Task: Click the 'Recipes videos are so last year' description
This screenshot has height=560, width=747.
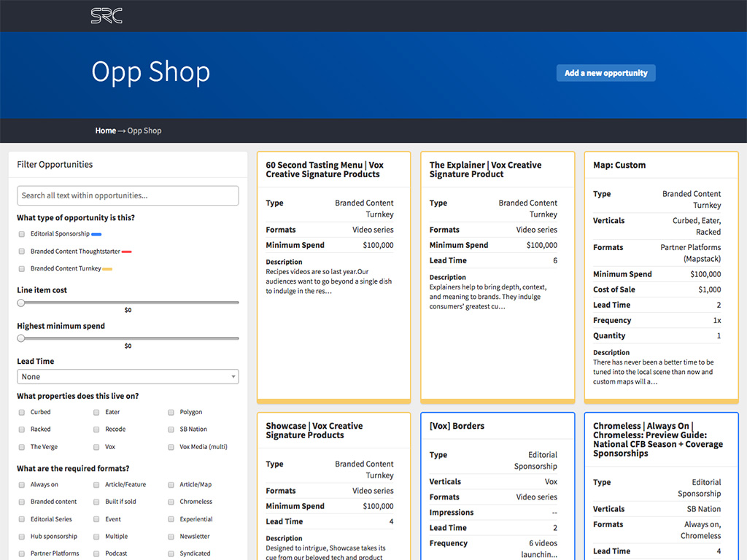Action: [x=329, y=281]
